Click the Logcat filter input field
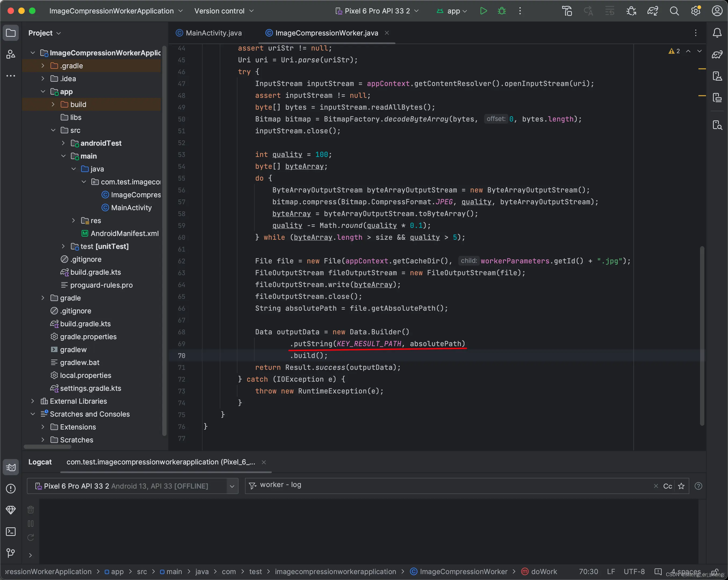 (x=439, y=485)
